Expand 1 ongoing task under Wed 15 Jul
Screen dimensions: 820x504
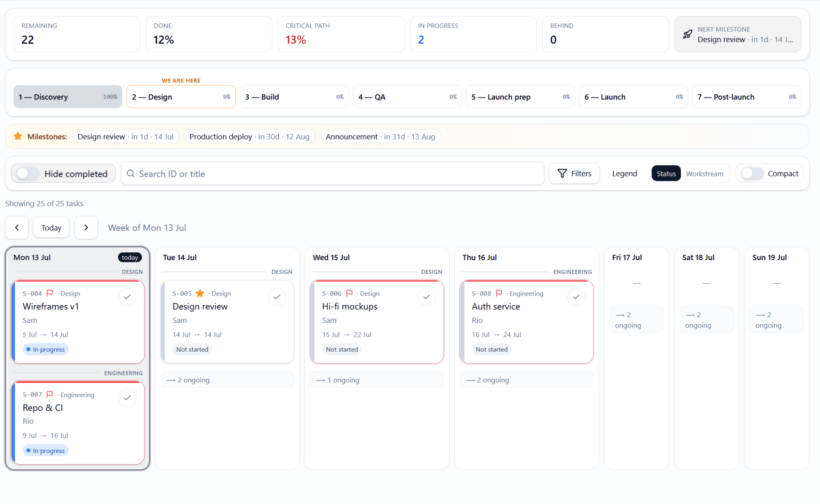click(x=377, y=380)
